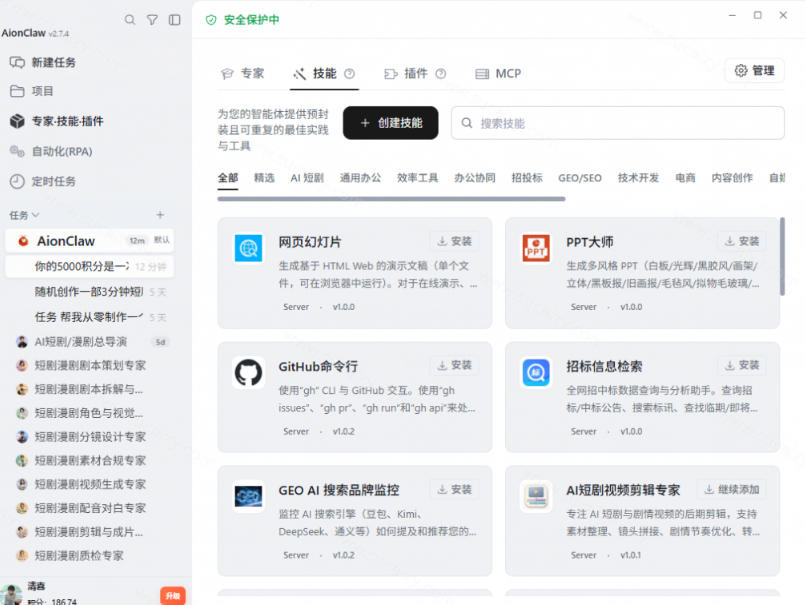This screenshot has height=605, width=805.
Task: Open the 网页幻灯片 globe icon
Action: (x=248, y=248)
